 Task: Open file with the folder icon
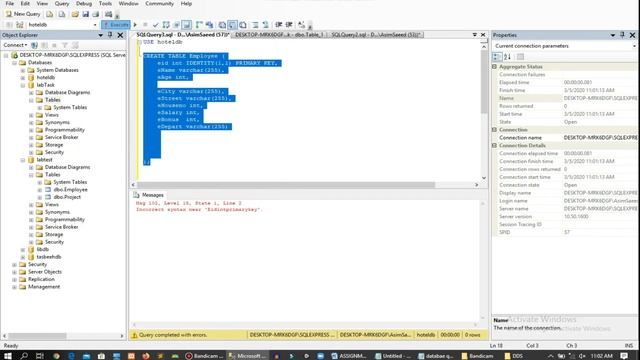(75, 14)
